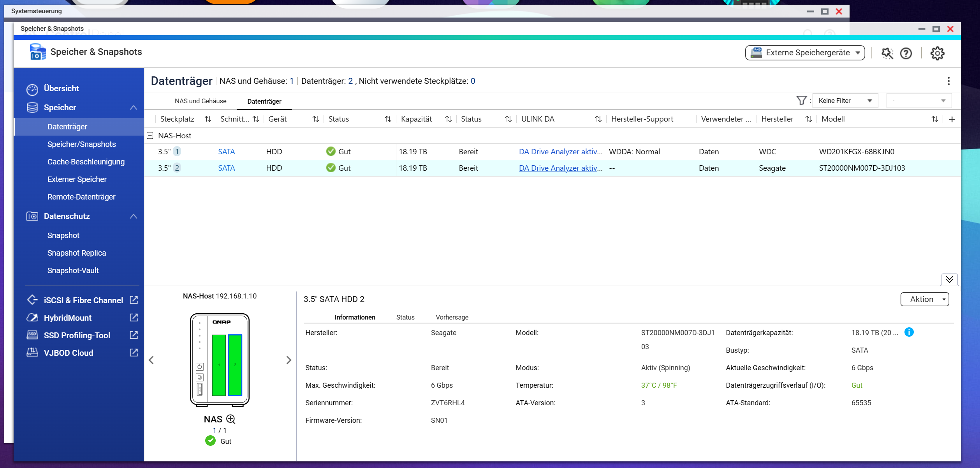Collapse the NAS-Host tree group
The height and width of the screenshot is (468, 980).
coord(150,136)
